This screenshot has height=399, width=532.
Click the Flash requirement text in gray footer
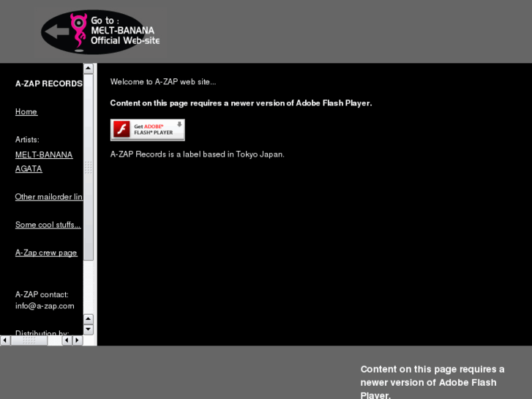(x=432, y=382)
